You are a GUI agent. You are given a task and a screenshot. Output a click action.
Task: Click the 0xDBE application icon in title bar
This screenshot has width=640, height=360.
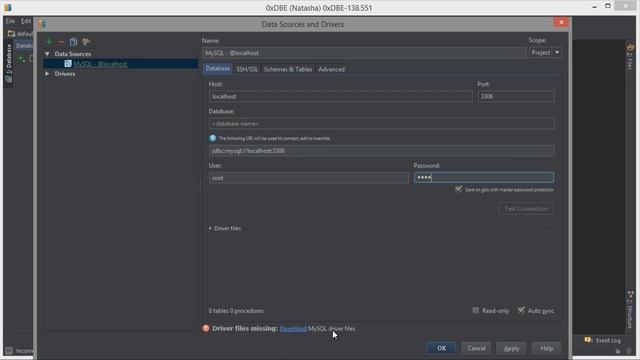pos(8,7)
